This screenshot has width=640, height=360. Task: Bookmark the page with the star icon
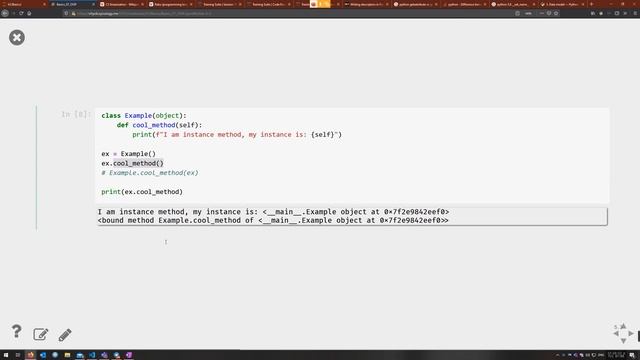(556, 13)
